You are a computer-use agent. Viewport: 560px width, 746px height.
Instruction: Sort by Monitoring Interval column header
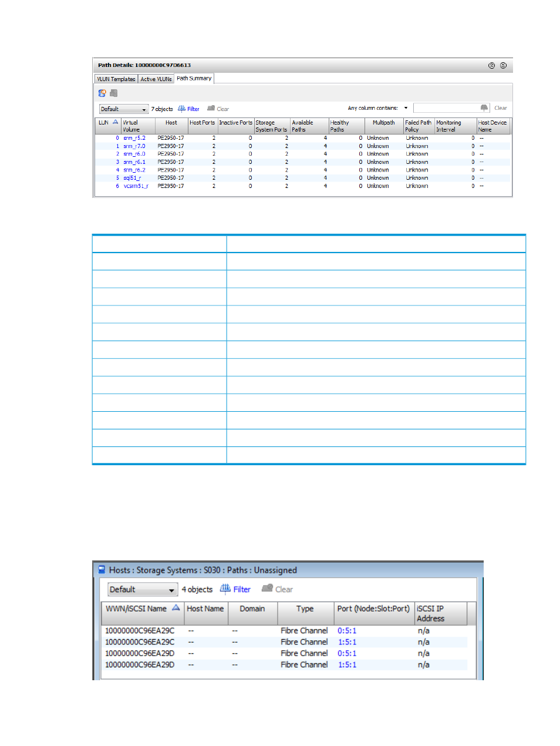point(456,126)
